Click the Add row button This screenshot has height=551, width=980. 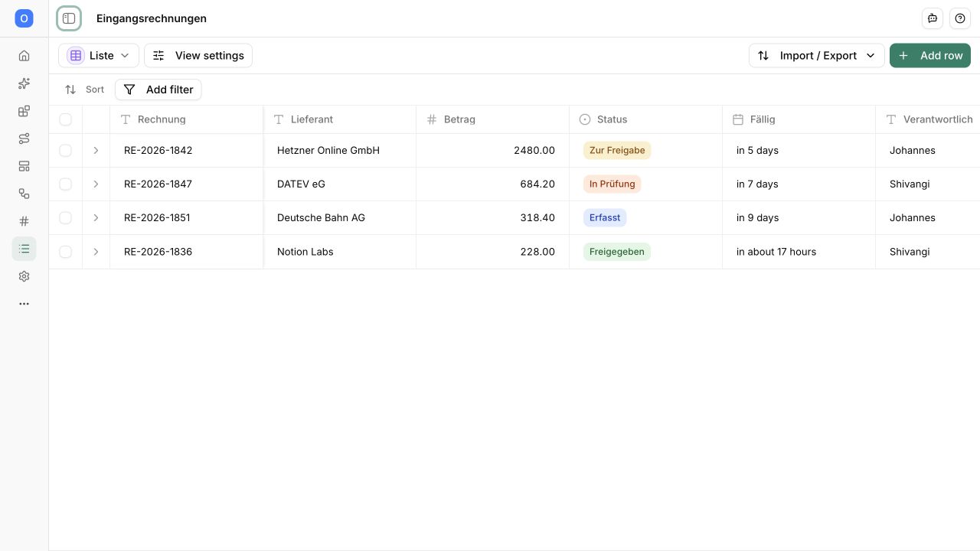[930, 56]
